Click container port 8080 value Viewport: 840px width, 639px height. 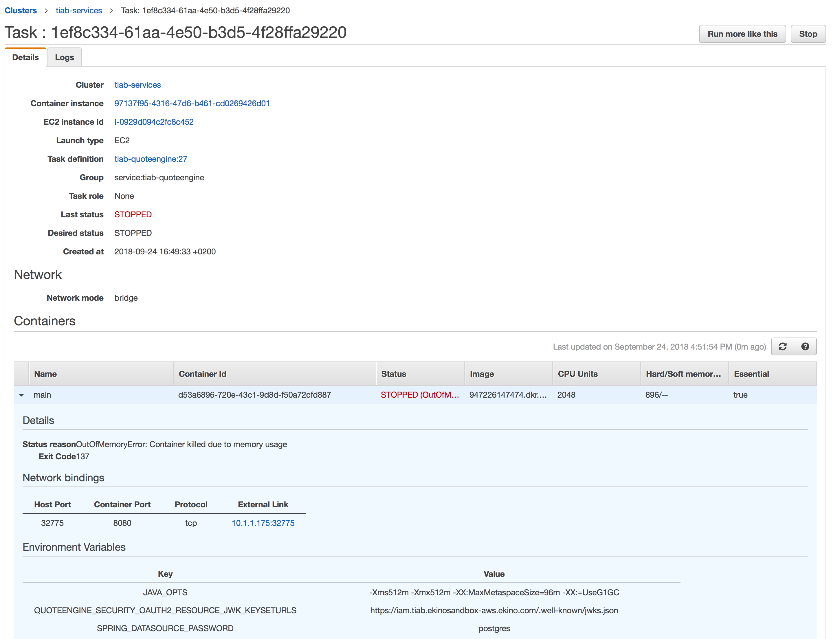point(122,523)
